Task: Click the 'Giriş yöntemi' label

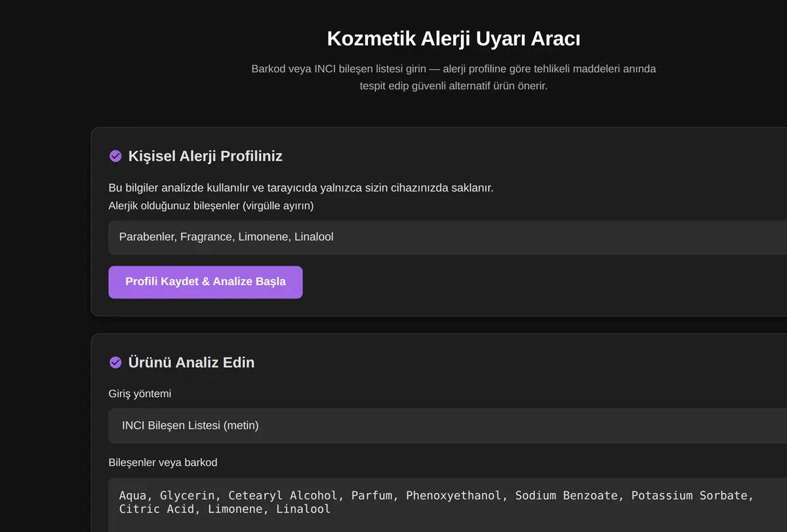Action: click(140, 394)
